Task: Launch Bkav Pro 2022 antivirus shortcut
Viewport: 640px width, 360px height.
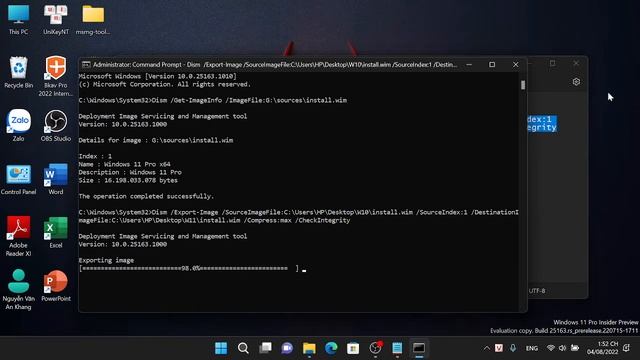Action: tap(56, 76)
